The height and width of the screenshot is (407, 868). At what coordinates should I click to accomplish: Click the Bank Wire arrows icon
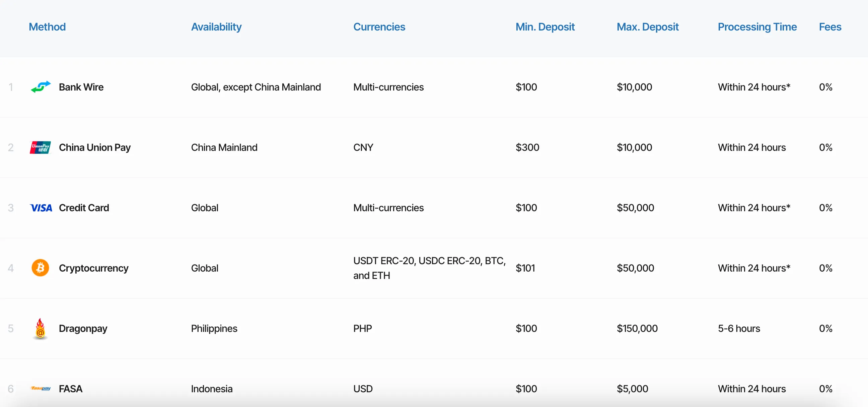(41, 86)
